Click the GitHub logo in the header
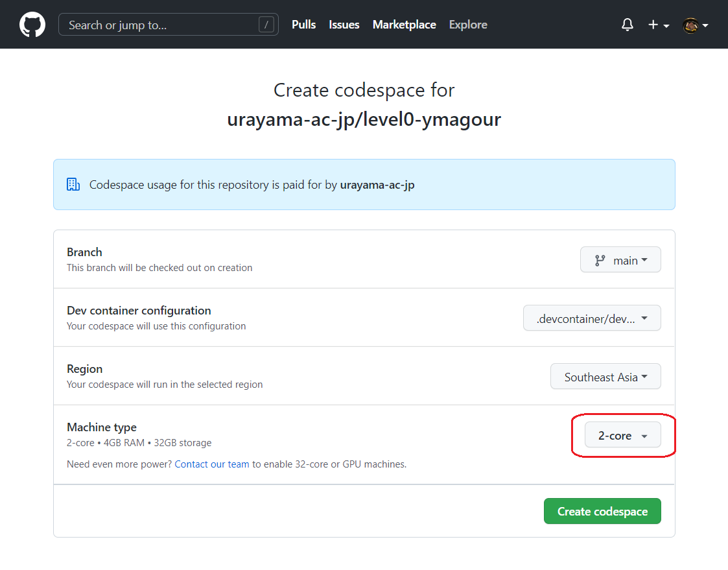Screen dimensions: 728x570 (x=32, y=24)
